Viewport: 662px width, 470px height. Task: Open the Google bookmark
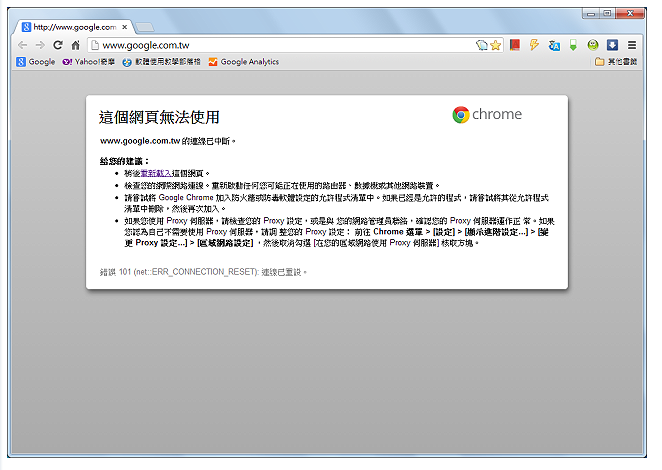(x=36, y=62)
